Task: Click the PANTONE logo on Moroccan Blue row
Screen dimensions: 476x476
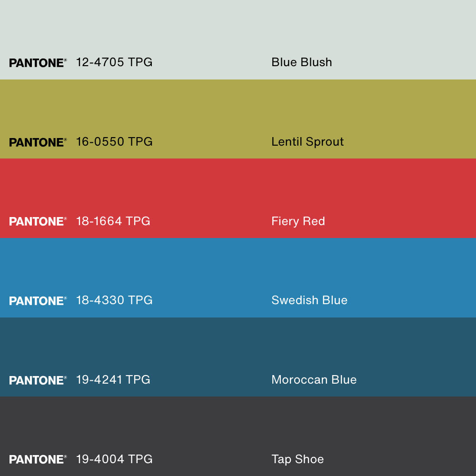Action: coord(38,380)
